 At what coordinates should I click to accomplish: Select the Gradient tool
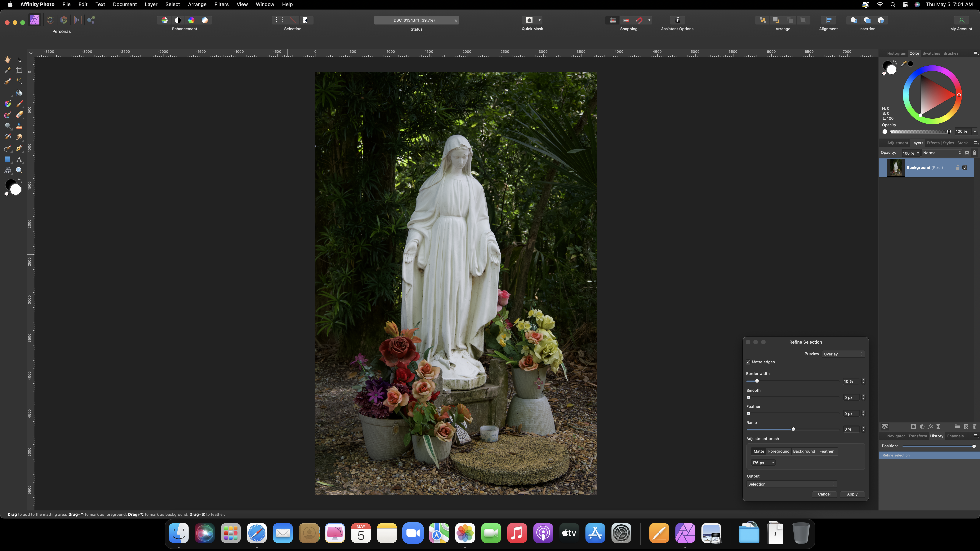tap(7, 104)
